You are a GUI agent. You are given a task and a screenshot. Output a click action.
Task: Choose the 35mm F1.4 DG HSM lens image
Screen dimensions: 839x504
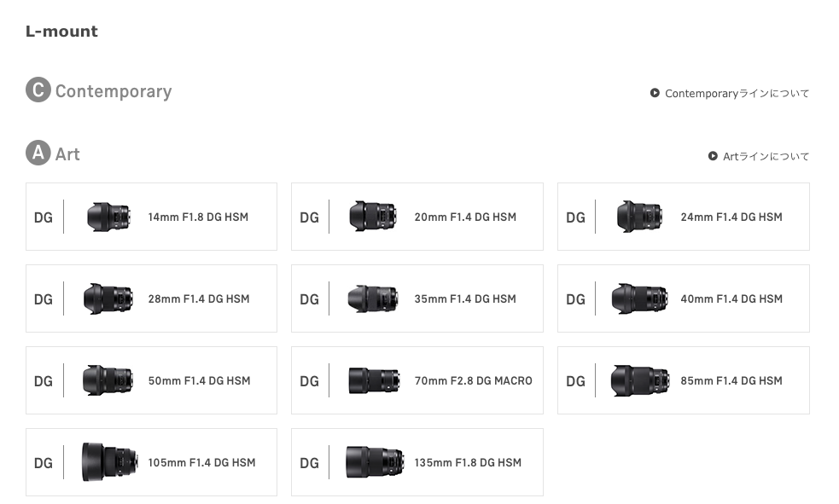point(373,298)
